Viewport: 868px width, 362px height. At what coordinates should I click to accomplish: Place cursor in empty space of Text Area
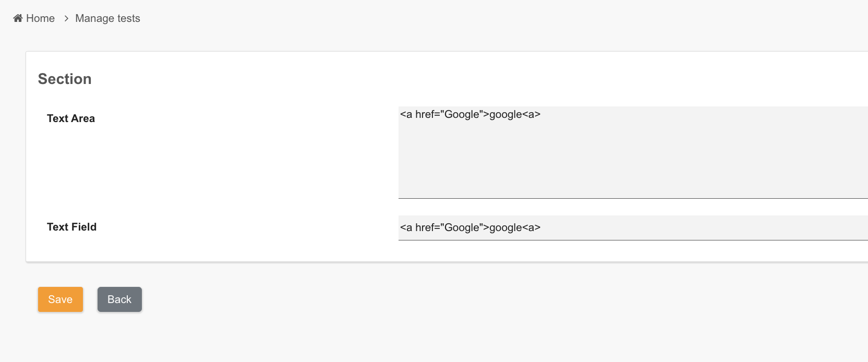633,162
